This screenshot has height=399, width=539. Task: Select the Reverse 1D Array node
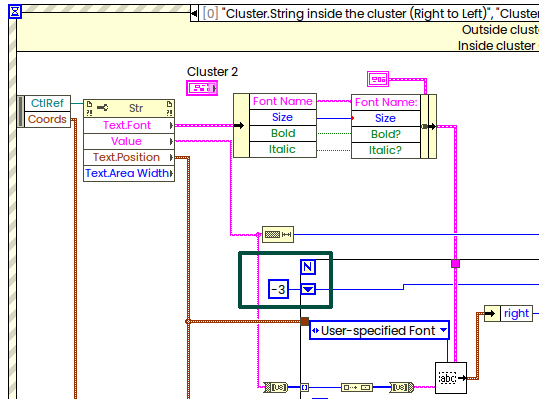(356, 388)
